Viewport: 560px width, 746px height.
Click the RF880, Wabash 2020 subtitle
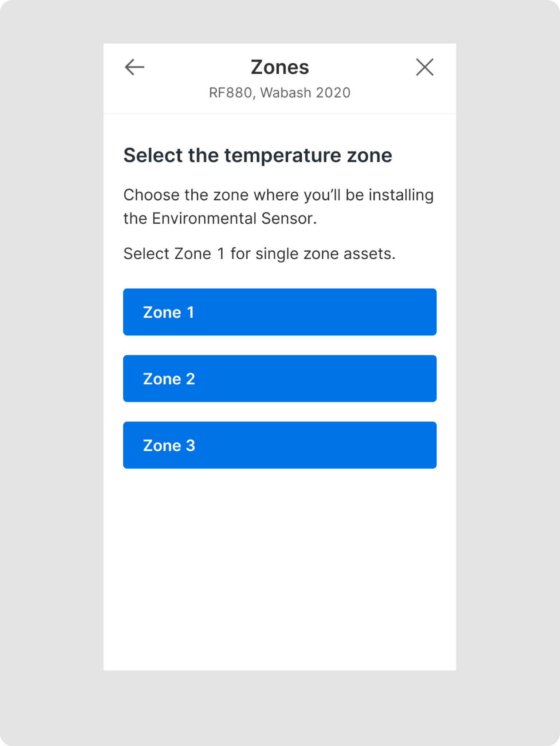click(279, 93)
